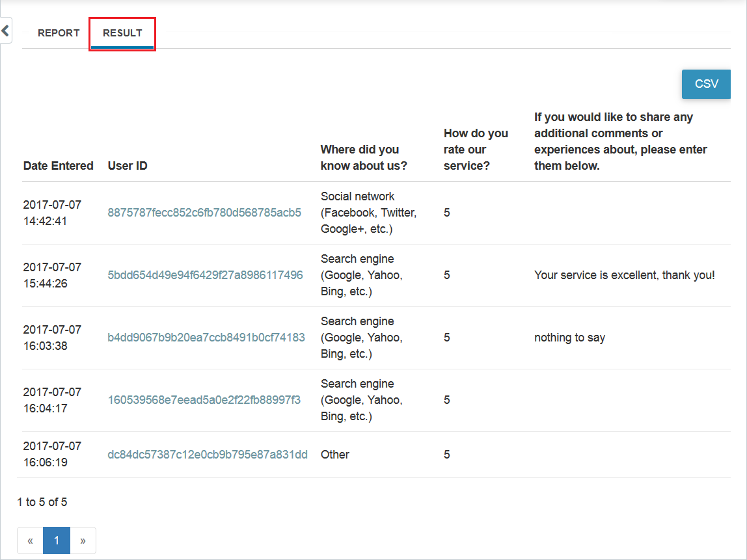Open user 8875787fecc852c6fb780d568785acb5
747x560 pixels.
(x=204, y=213)
